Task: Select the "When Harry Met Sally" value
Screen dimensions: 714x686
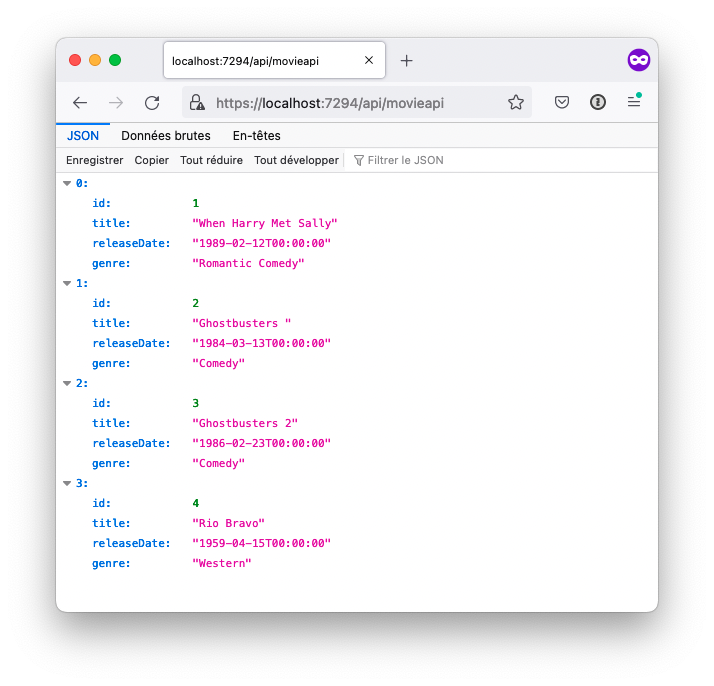Action: click(265, 224)
